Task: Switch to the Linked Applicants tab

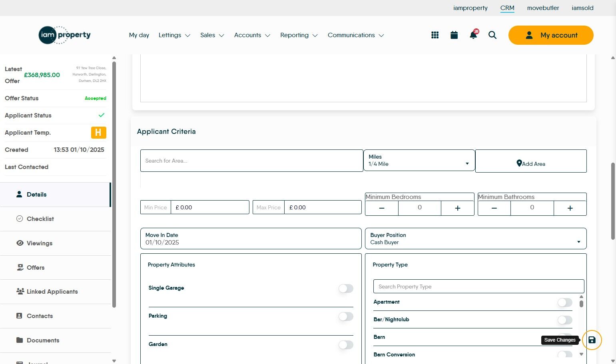Action: (x=52, y=292)
